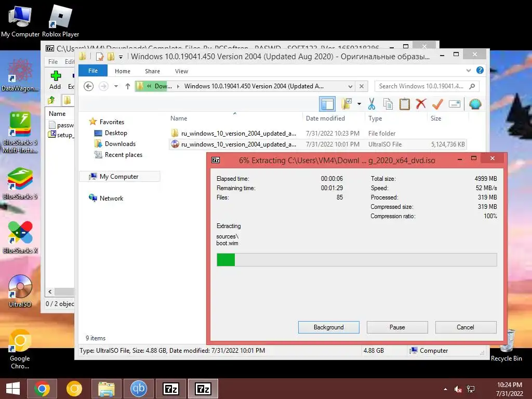Open the address bar history dropdown
Viewport: 532px width, 399px height.
click(x=350, y=86)
